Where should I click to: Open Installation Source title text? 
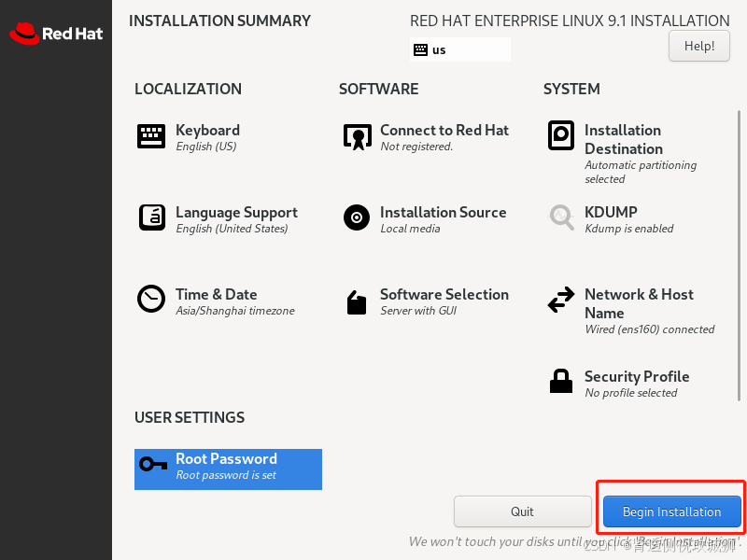(x=443, y=212)
